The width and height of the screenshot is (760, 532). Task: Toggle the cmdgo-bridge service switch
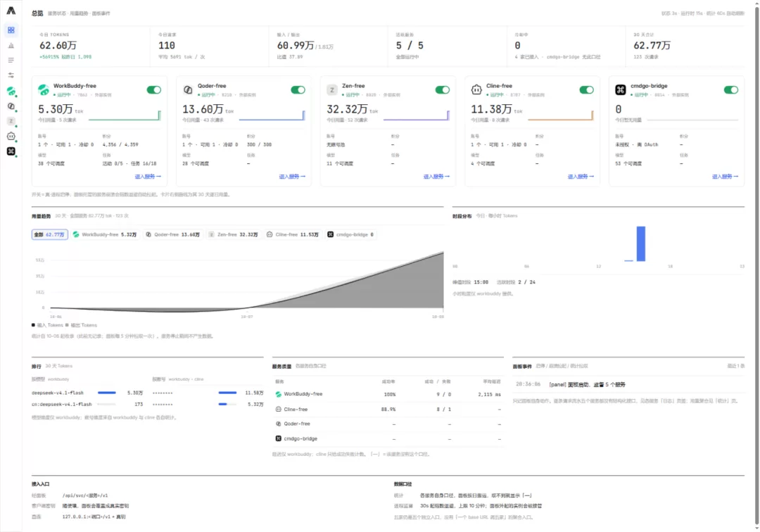pyautogui.click(x=731, y=89)
